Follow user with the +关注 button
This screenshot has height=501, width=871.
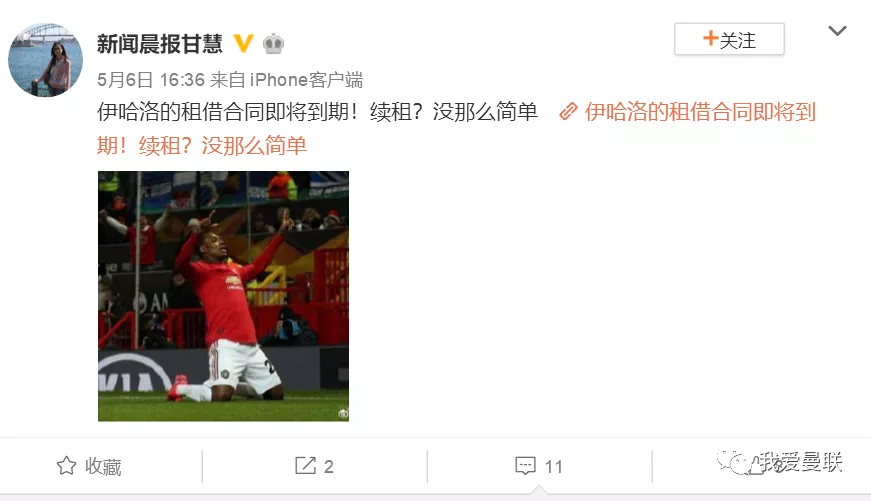click(729, 39)
